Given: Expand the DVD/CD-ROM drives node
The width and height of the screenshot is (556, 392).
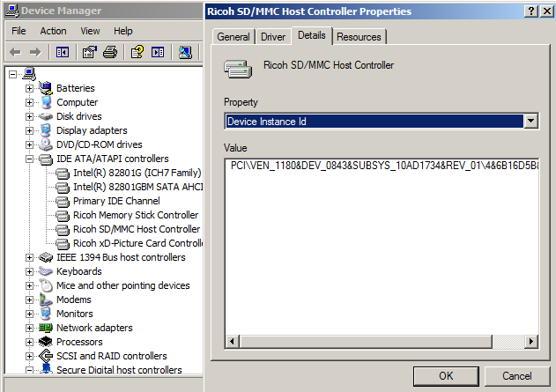Looking at the screenshot, I should point(29,144).
